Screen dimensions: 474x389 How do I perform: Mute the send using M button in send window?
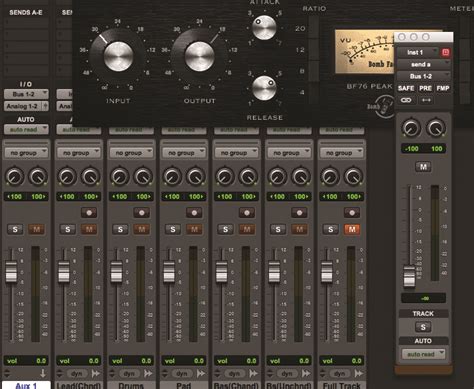423,167
